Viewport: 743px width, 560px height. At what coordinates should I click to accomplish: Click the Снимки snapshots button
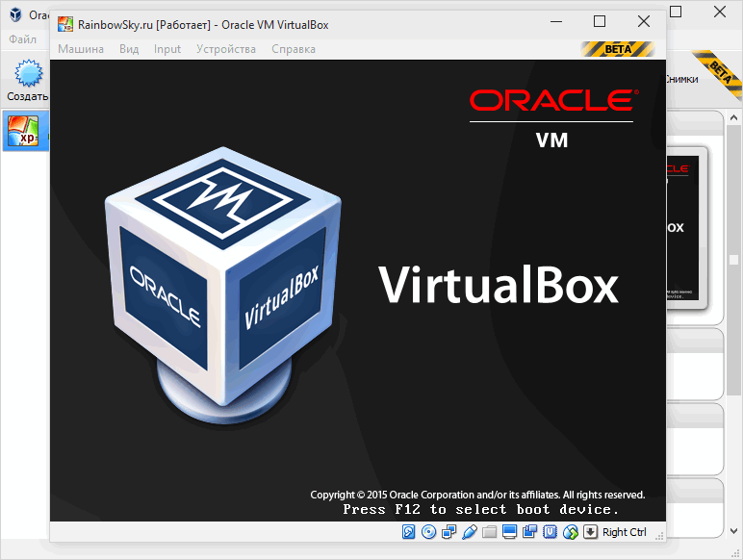[681, 79]
